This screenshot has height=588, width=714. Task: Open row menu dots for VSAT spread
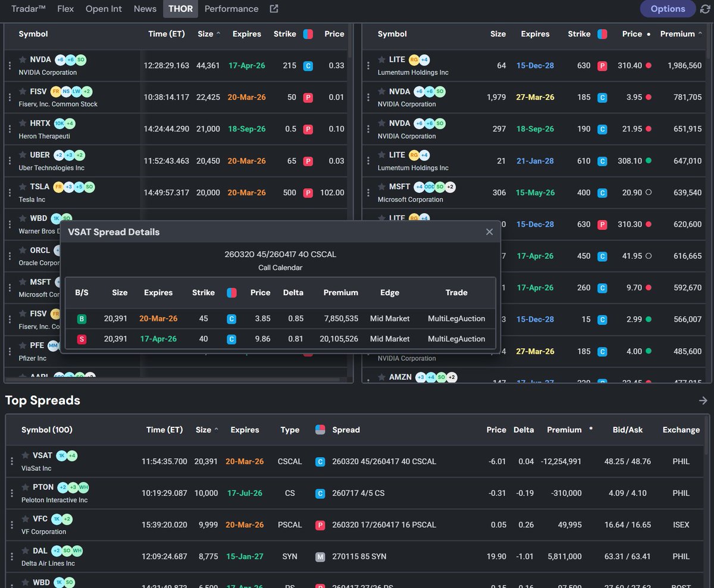12,461
